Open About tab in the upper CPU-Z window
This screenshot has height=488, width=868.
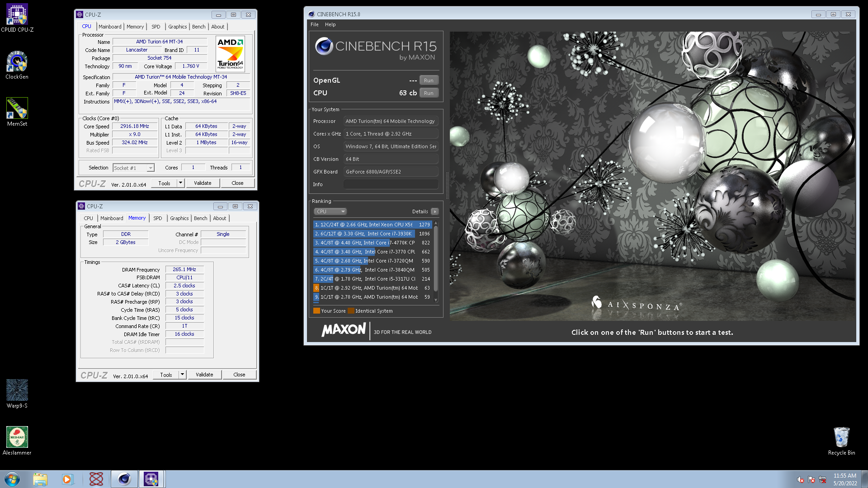pyautogui.click(x=218, y=27)
